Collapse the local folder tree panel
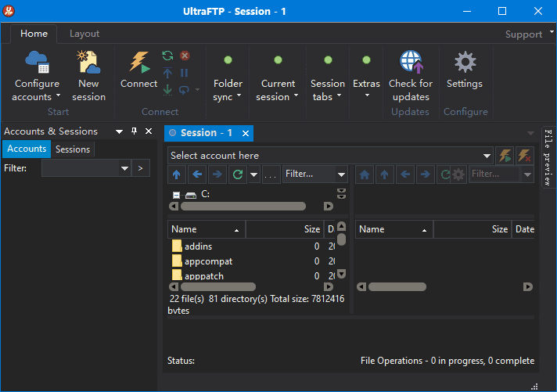The height and width of the screenshot is (392, 557). click(341, 194)
